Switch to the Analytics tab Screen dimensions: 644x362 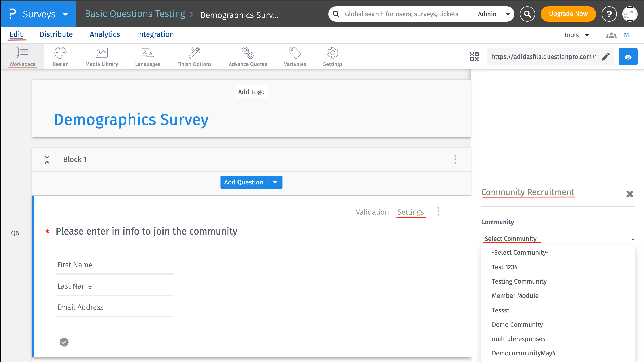coord(105,34)
